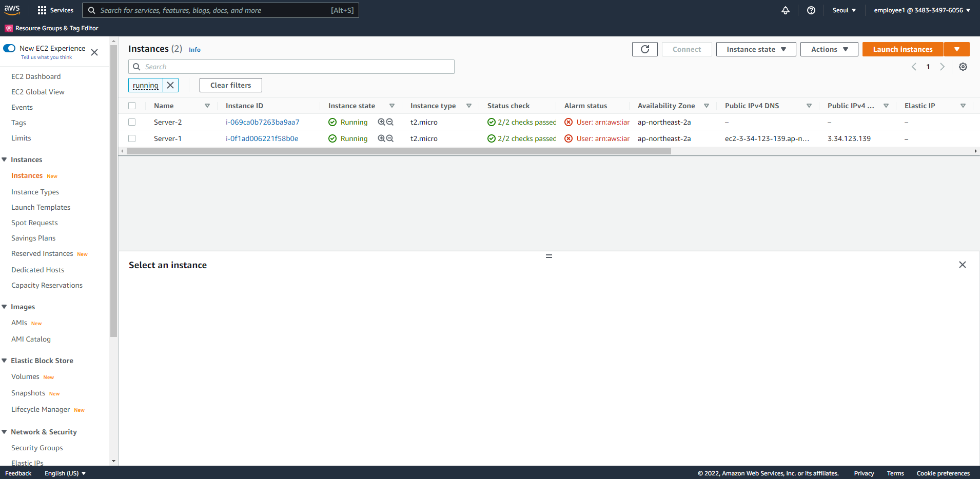Screen dimensions: 980x479
Task: Select all instances checkbox in header
Action: coord(132,106)
